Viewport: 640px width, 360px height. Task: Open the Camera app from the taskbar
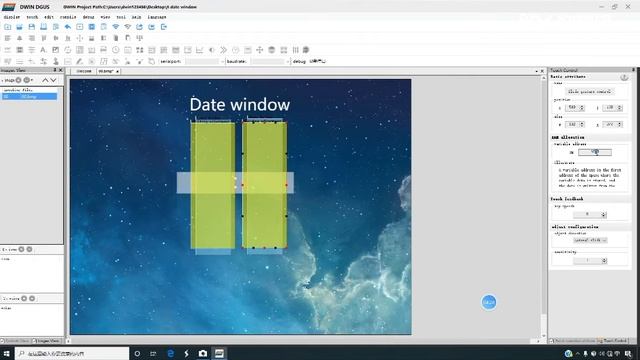click(202, 353)
